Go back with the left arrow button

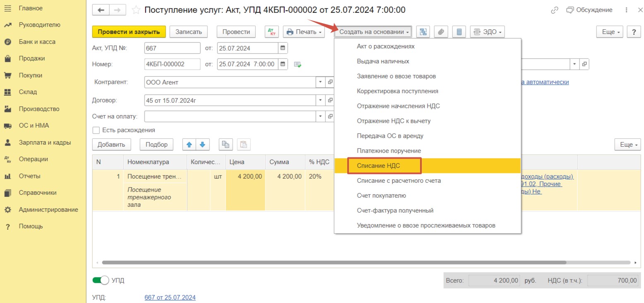101,10
